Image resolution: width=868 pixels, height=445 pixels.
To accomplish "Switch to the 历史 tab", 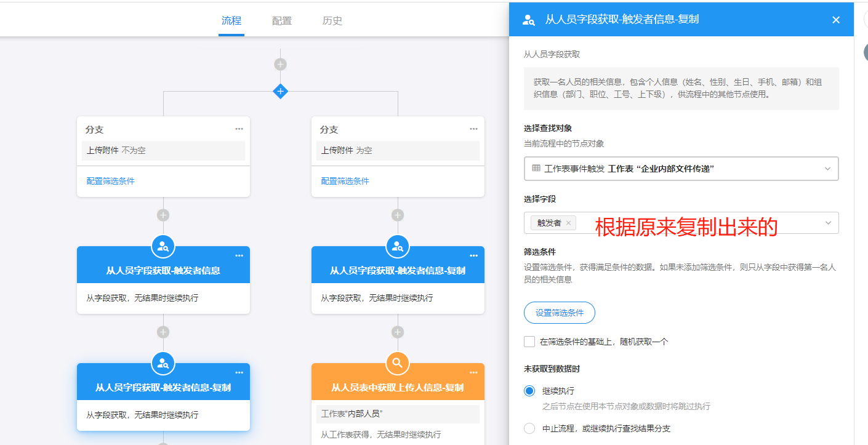I will pos(332,21).
